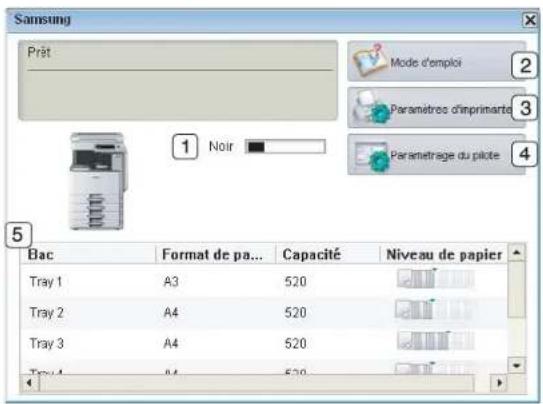Image resolution: width=543 pixels, height=404 pixels.
Task: Click the tray list scroll down arrow
Action: click(x=517, y=365)
